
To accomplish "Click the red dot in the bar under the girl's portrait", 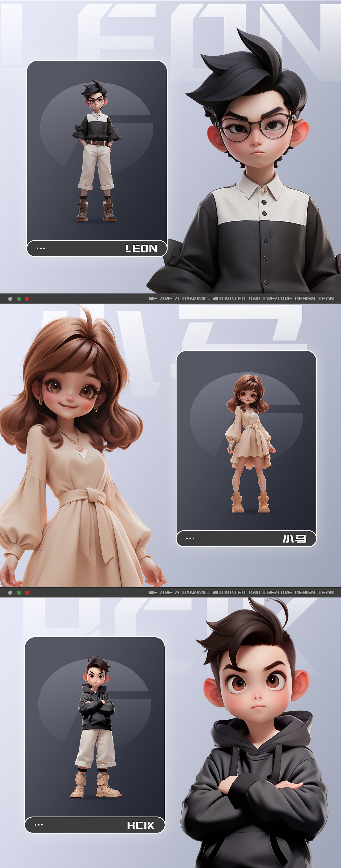I will 27,592.
